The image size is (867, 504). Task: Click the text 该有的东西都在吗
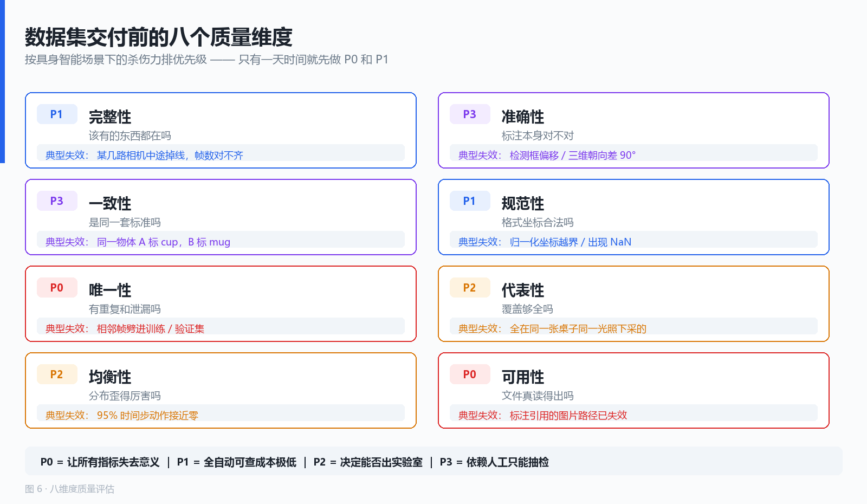click(x=130, y=135)
